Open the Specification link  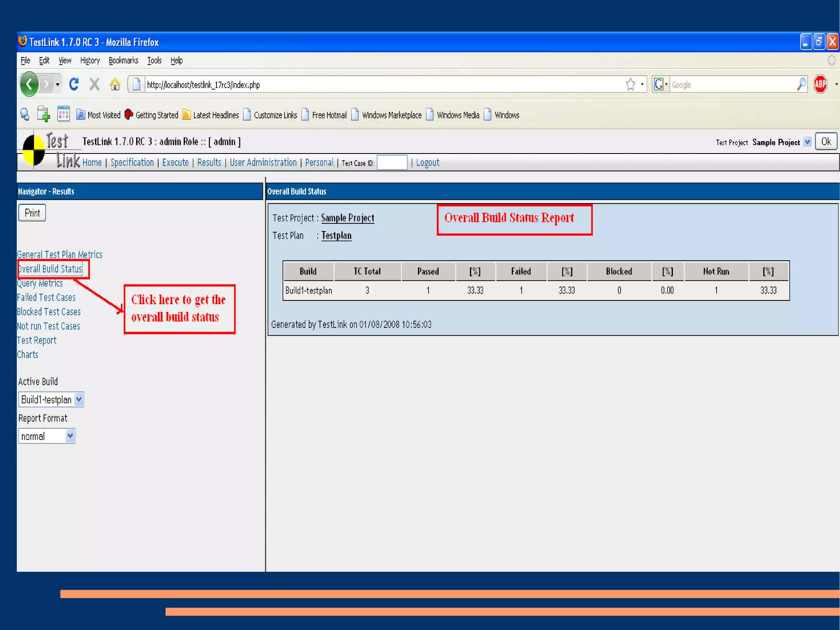(x=132, y=163)
